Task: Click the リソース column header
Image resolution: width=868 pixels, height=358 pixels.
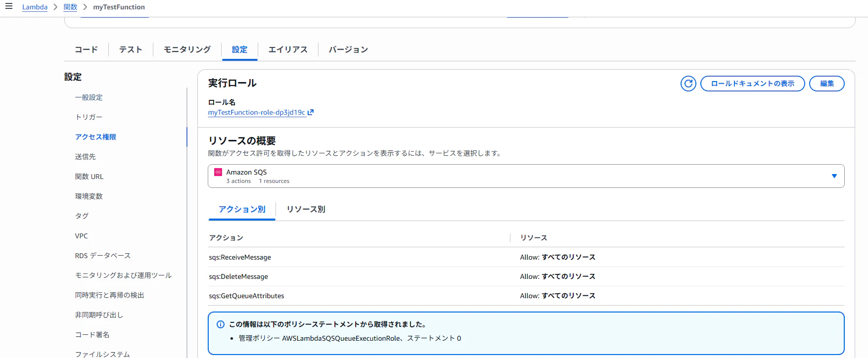Action: [x=534, y=238]
